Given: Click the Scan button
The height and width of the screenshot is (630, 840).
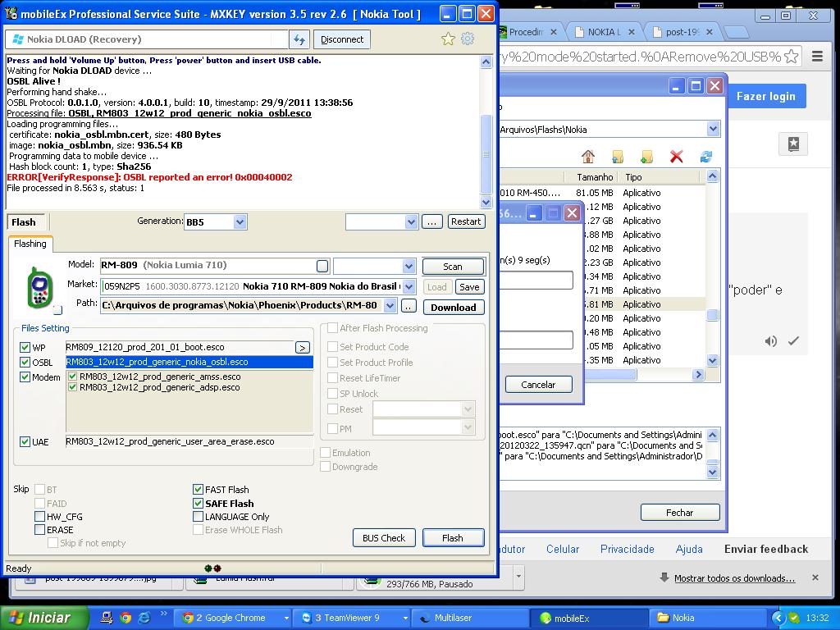Looking at the screenshot, I should pos(453,267).
